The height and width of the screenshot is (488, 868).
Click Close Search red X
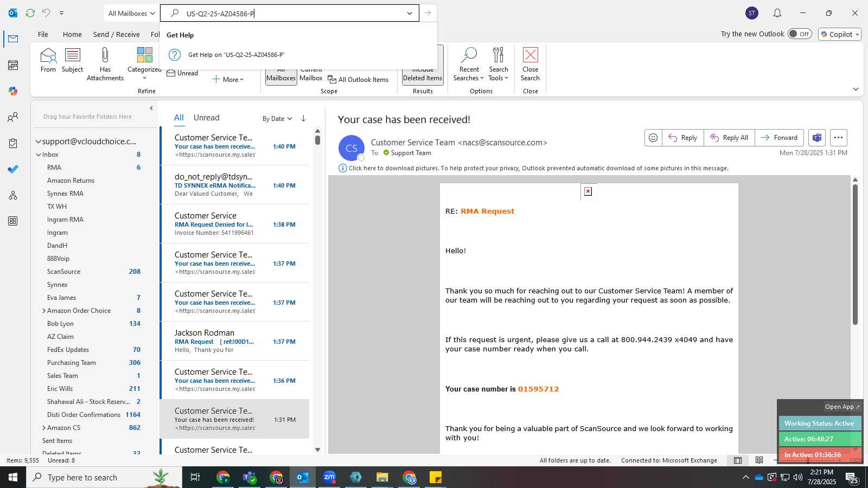(x=530, y=64)
